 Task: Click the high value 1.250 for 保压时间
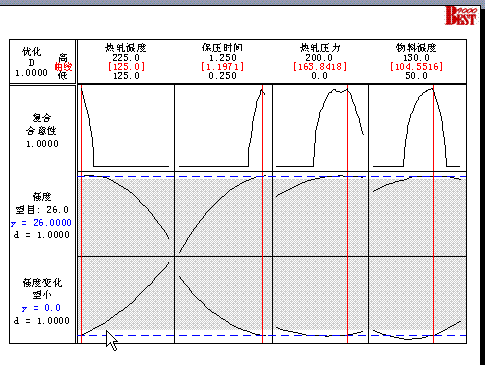(222, 58)
